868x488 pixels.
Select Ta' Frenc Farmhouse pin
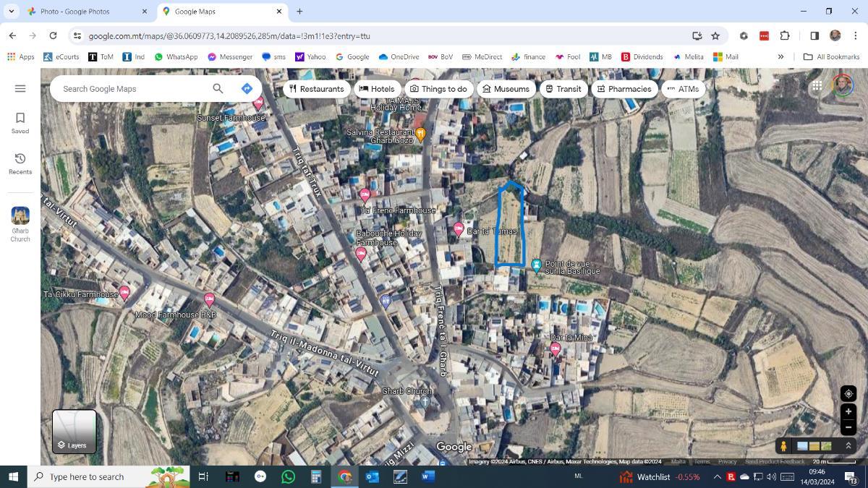coord(365,195)
